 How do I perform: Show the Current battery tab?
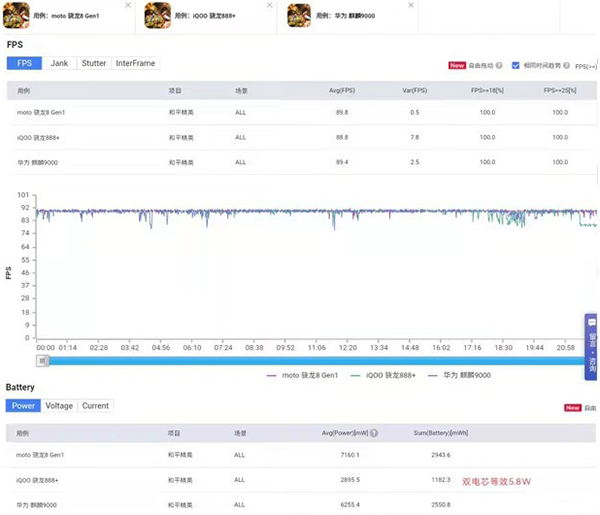click(x=95, y=406)
